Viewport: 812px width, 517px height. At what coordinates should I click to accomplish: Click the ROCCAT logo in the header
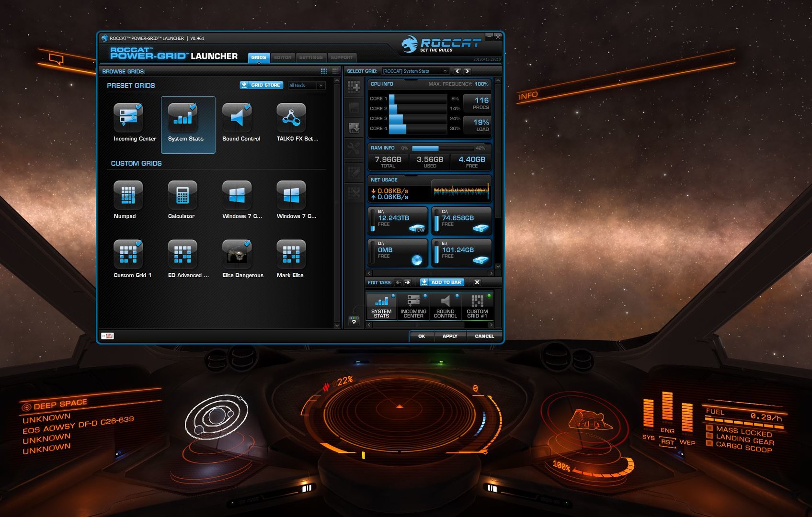pyautogui.click(x=441, y=45)
